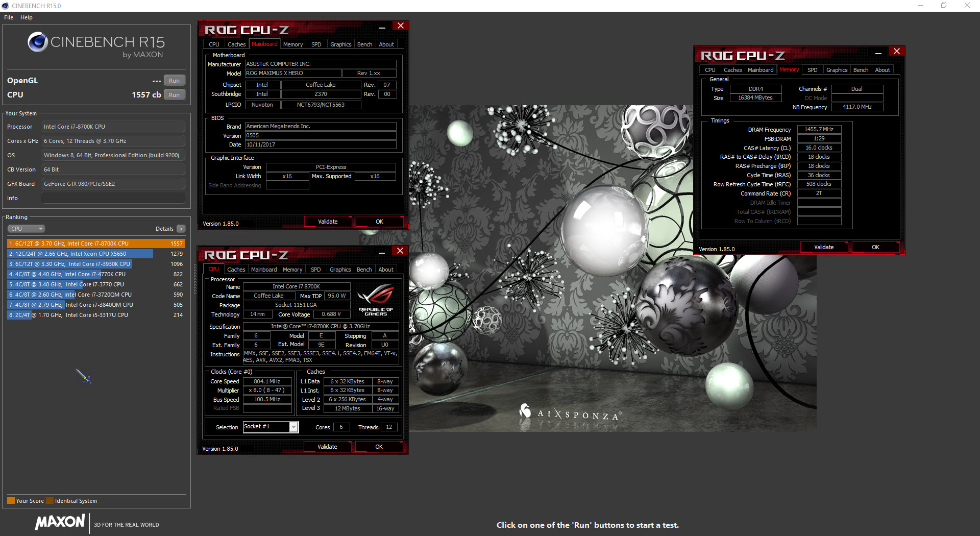Open Bench tab in Mainboard CPU-Z window

tap(364, 44)
